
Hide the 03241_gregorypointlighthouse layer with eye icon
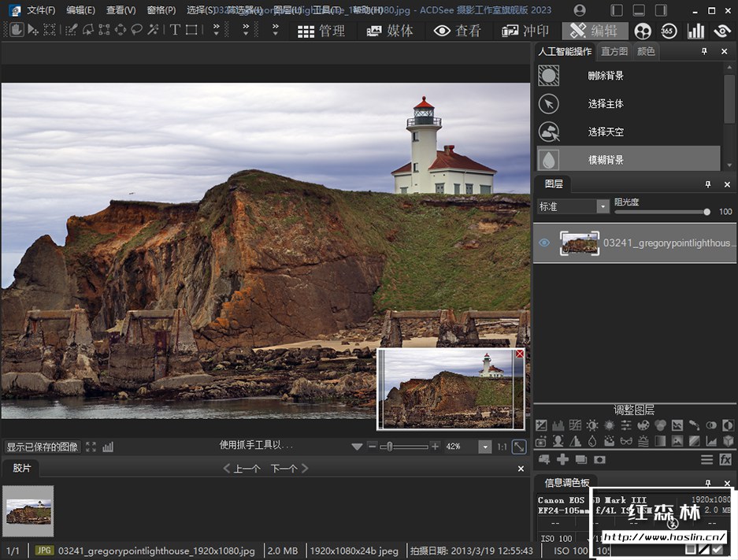(544, 243)
